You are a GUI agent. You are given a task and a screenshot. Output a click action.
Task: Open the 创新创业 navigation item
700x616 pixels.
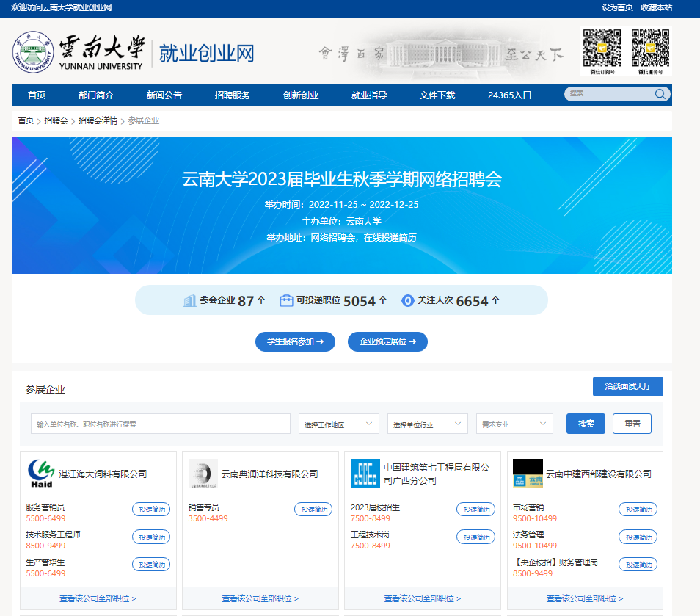[301, 95]
